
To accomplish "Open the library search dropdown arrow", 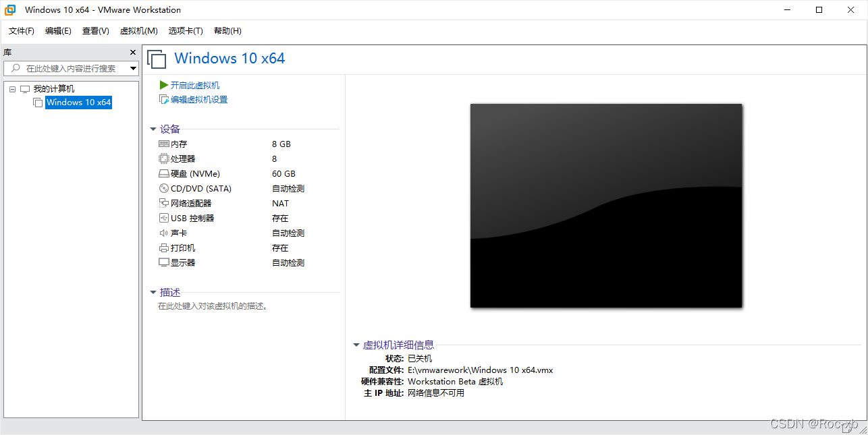I will coord(133,68).
